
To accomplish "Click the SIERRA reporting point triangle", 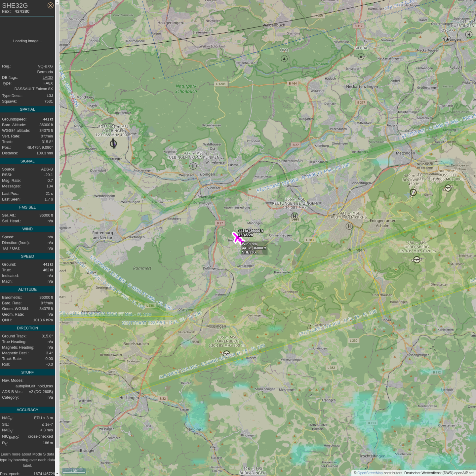I will click(361, 57).
